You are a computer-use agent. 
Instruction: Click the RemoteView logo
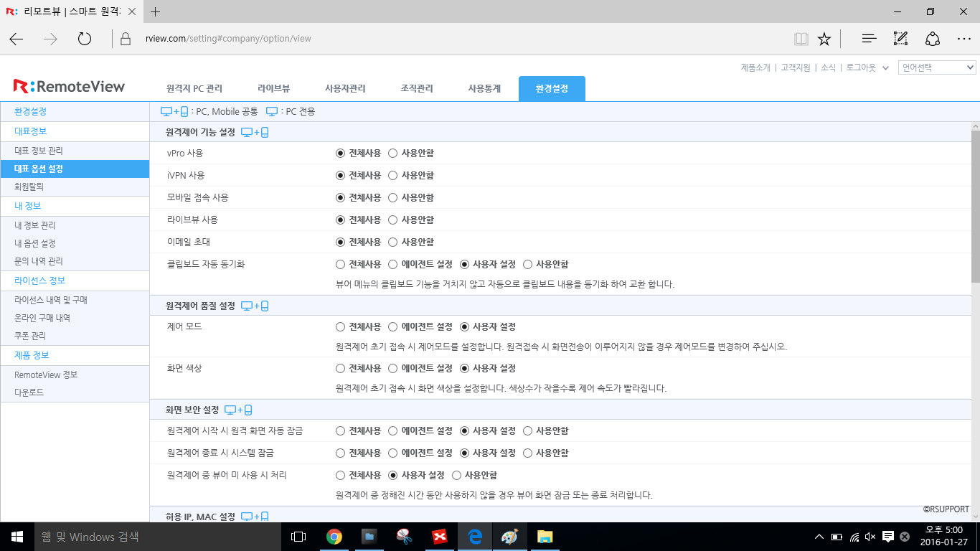coord(69,87)
